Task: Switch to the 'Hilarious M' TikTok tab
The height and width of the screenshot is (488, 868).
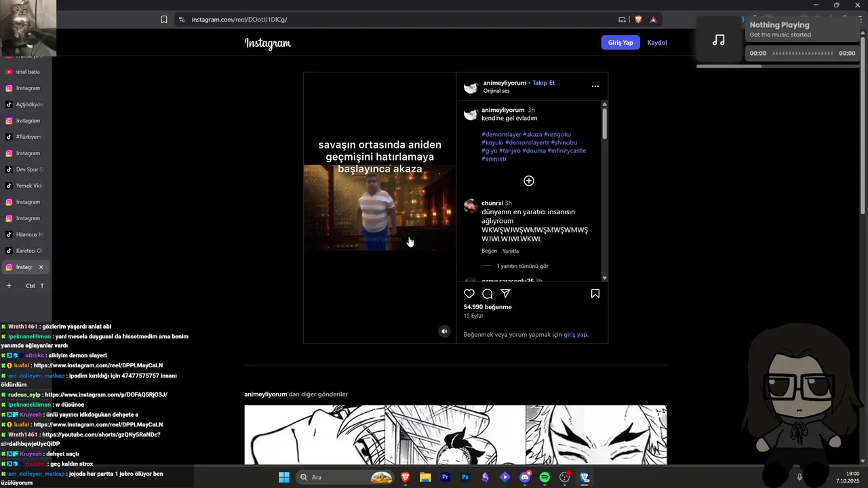Action: [26, 235]
